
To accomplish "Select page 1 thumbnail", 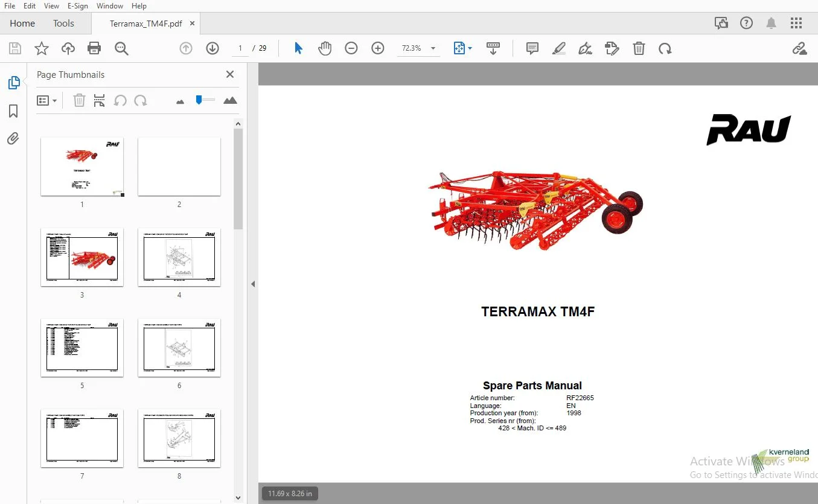I will coord(82,167).
